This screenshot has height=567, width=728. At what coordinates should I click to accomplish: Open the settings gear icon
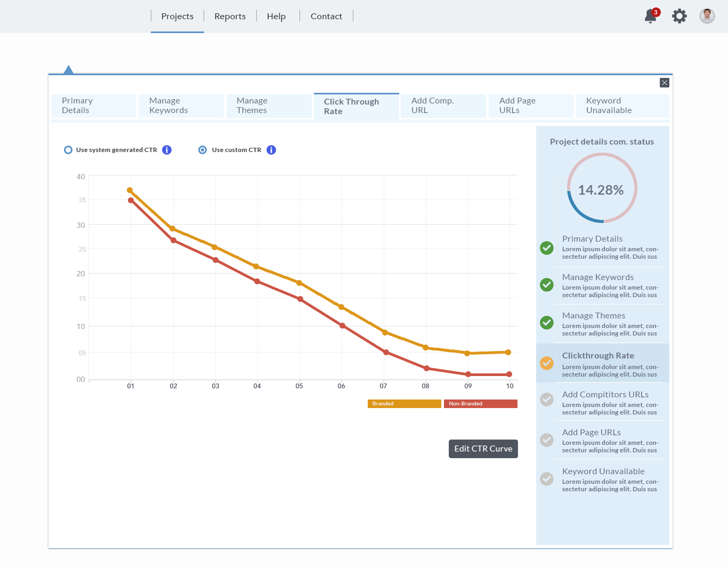pyautogui.click(x=680, y=16)
